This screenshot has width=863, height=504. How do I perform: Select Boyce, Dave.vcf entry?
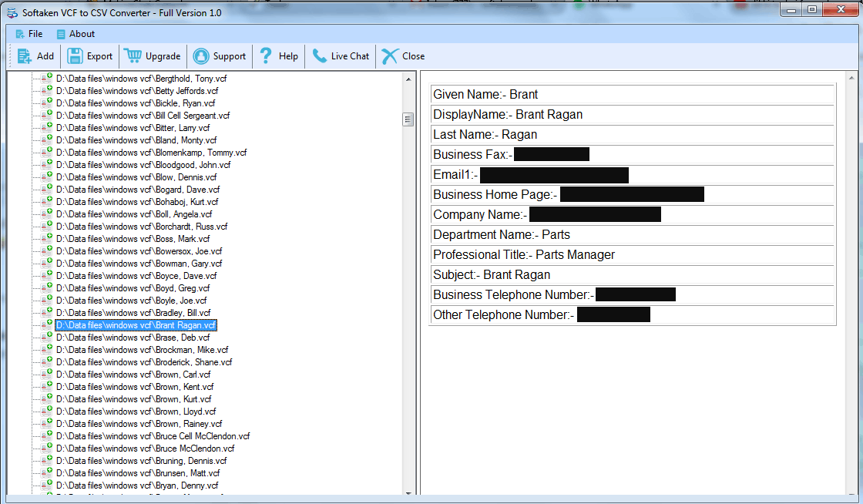tap(136, 276)
